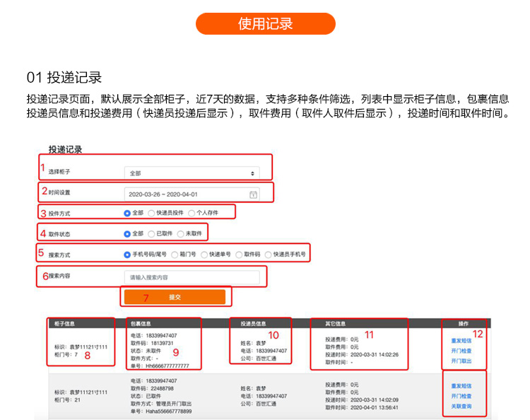Click the orange 使用记录 header tab

(x=266, y=23)
